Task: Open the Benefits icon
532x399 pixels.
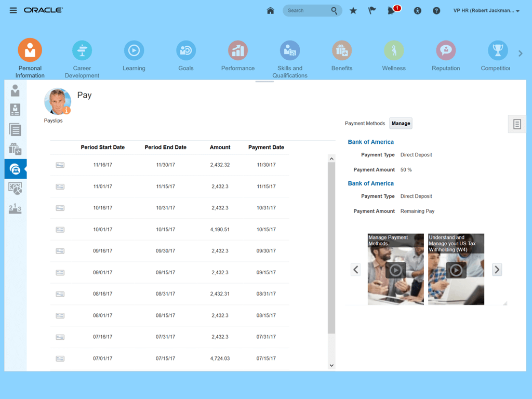Action: pyautogui.click(x=342, y=50)
